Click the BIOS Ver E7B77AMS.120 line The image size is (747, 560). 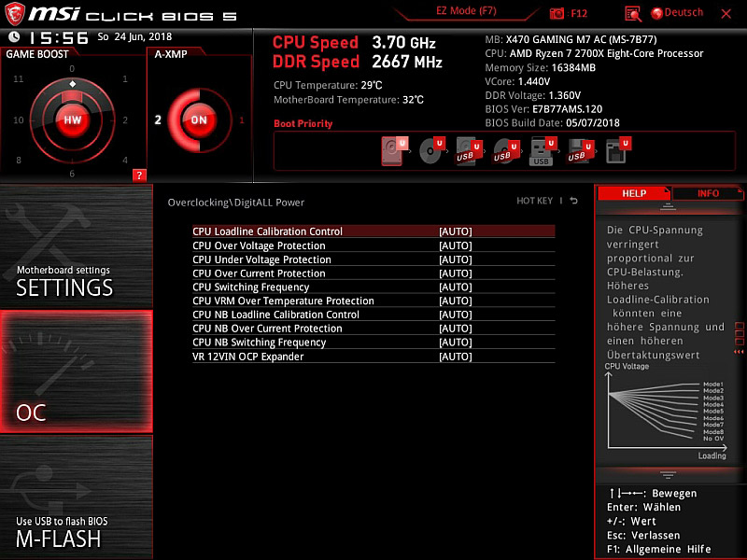coord(543,109)
